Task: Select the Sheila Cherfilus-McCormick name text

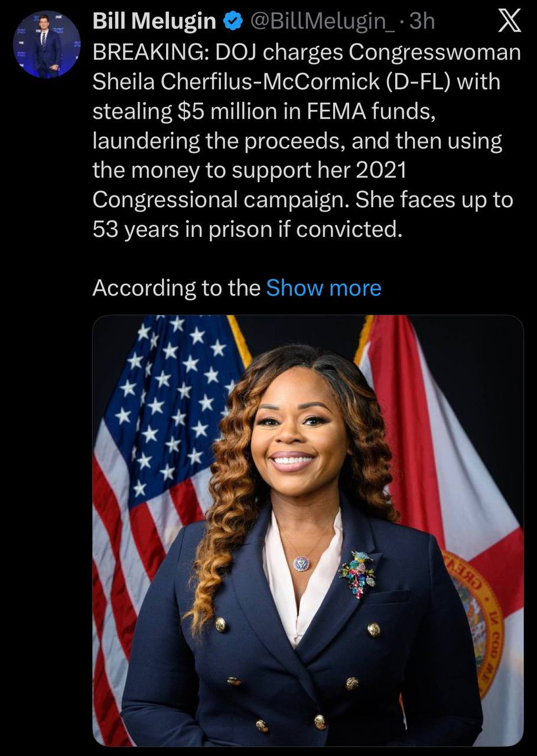Action: pos(243,82)
